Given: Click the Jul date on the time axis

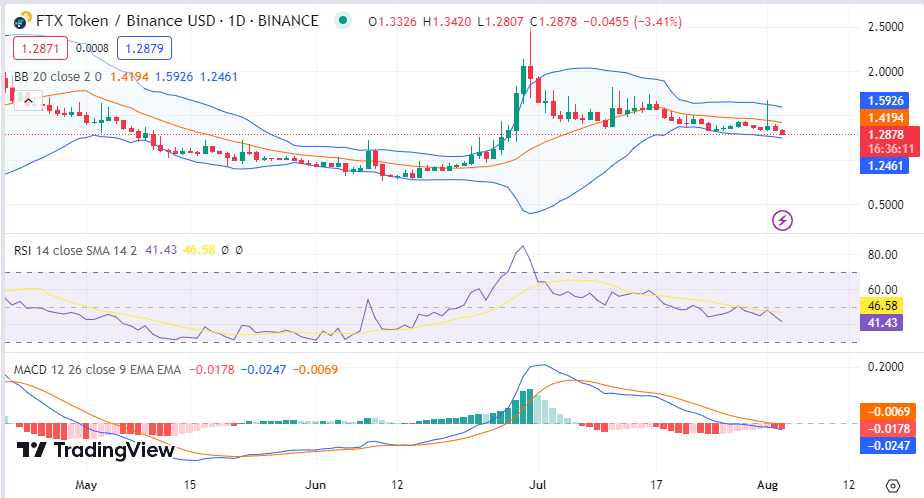Looking at the screenshot, I should point(537,485).
